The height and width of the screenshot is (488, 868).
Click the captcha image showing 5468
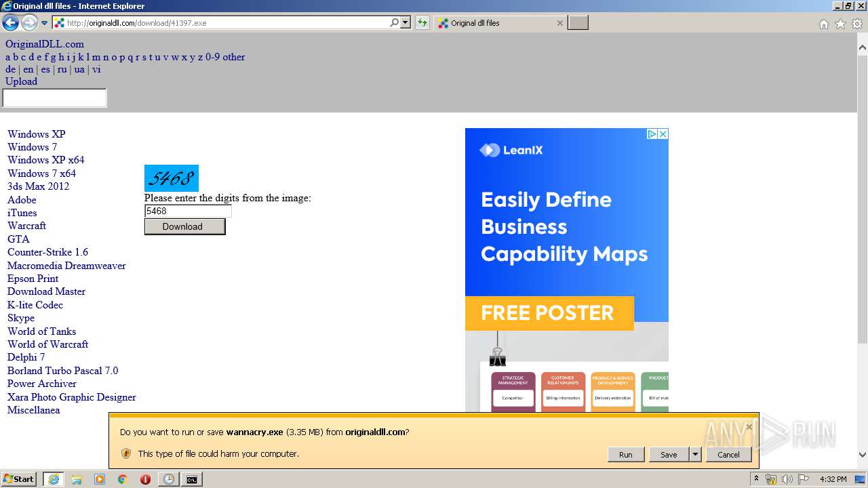172,178
